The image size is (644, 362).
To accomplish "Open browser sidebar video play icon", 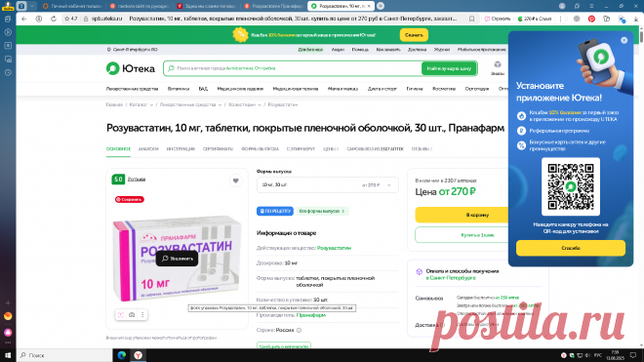I will (x=8, y=32).
